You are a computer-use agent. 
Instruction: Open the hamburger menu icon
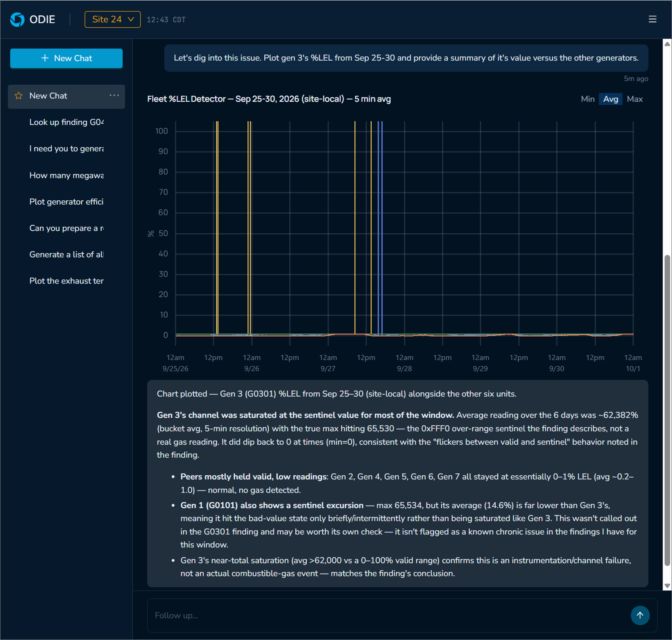pos(652,19)
